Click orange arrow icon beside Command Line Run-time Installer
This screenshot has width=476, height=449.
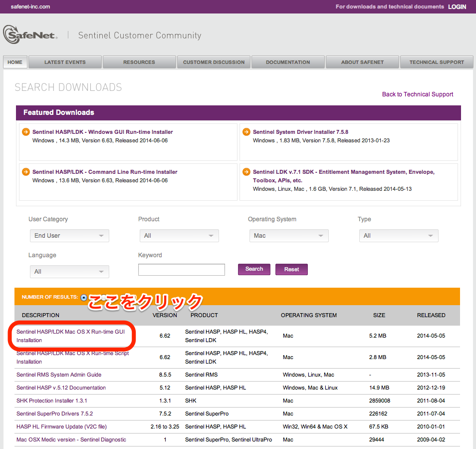point(26,172)
